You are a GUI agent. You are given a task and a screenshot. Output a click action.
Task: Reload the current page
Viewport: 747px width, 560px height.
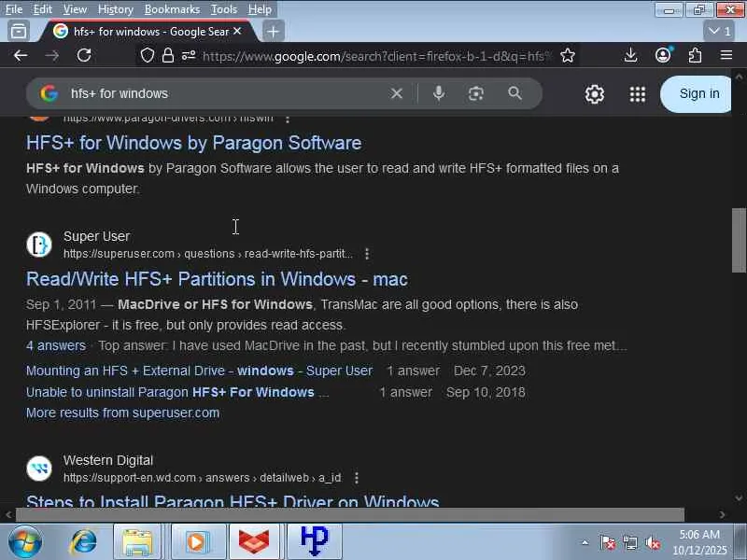click(x=84, y=56)
